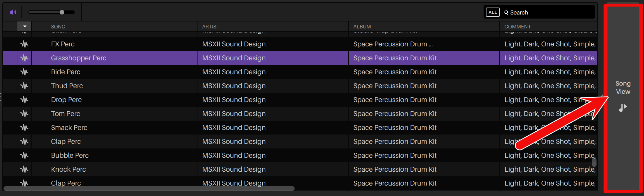This screenshot has width=644, height=196.
Task: Sort by the COMMENT column header
Action: point(517,27)
